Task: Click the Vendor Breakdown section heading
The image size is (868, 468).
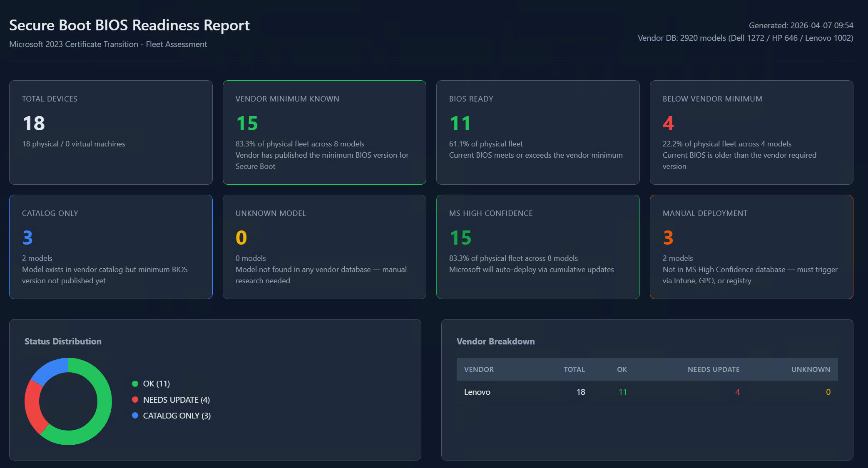Action: point(495,341)
